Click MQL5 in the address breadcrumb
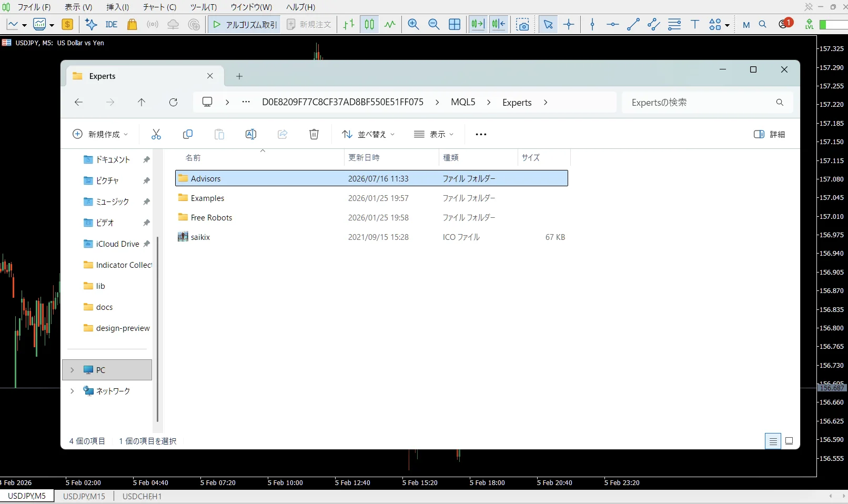The width and height of the screenshot is (848, 504). [x=463, y=102]
